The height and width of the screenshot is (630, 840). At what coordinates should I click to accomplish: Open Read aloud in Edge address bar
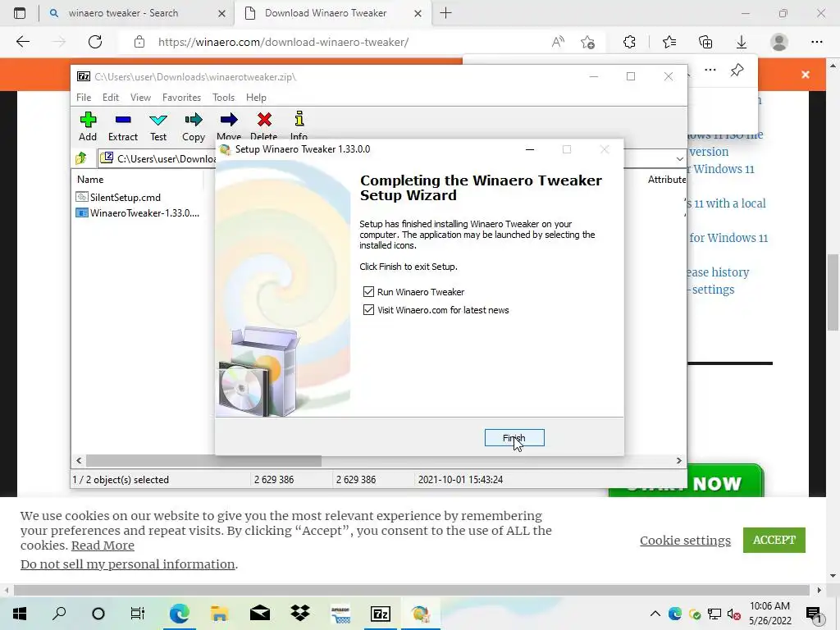pyautogui.click(x=558, y=42)
